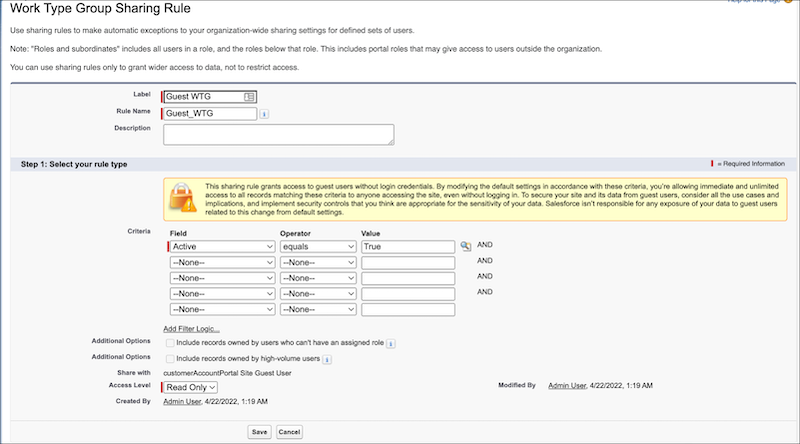Open the fourth row Field dropdown
This screenshot has height=444, width=800.
(x=222, y=294)
